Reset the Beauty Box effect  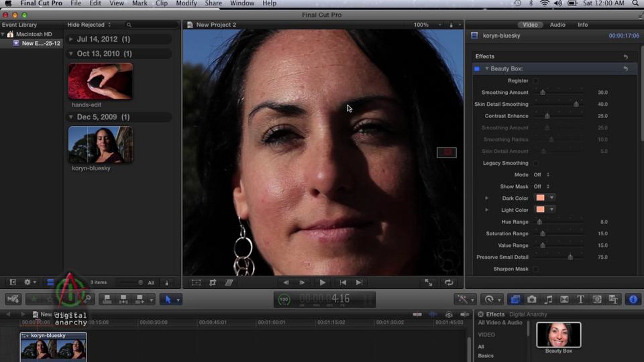625,69
